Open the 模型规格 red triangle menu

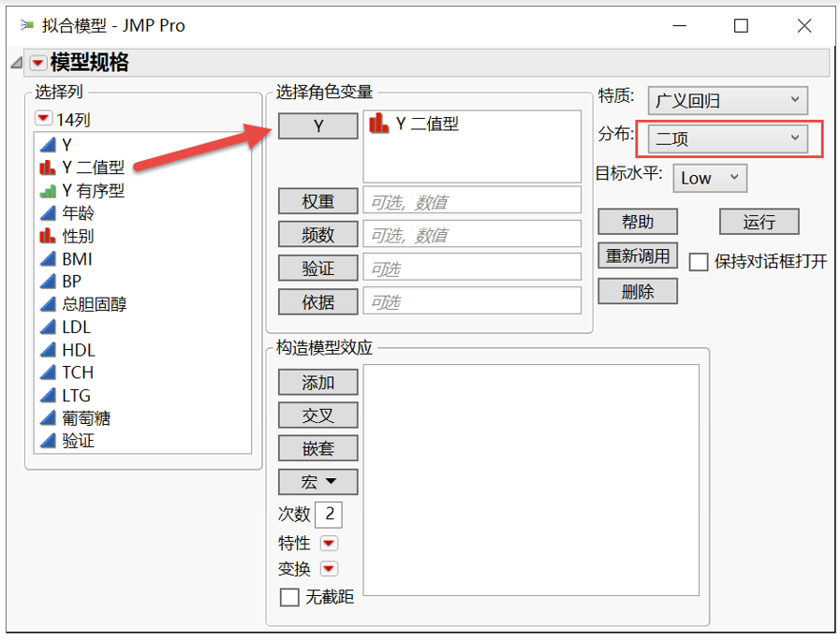[x=37, y=62]
